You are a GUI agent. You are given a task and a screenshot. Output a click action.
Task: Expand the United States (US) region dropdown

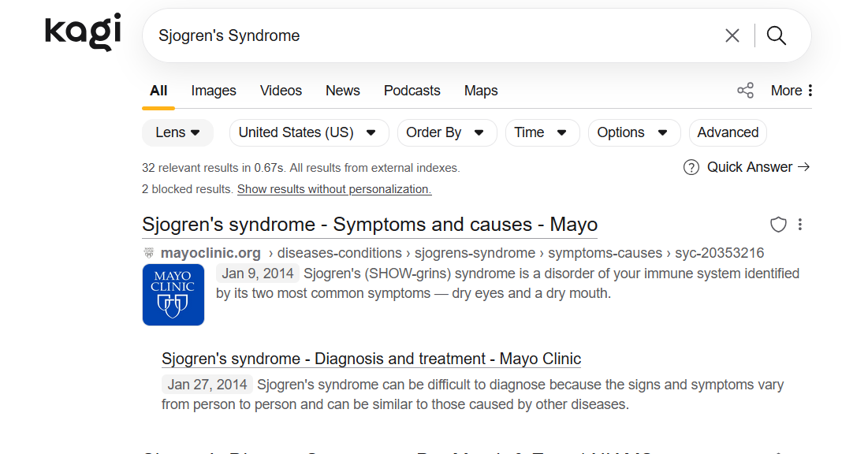point(308,132)
